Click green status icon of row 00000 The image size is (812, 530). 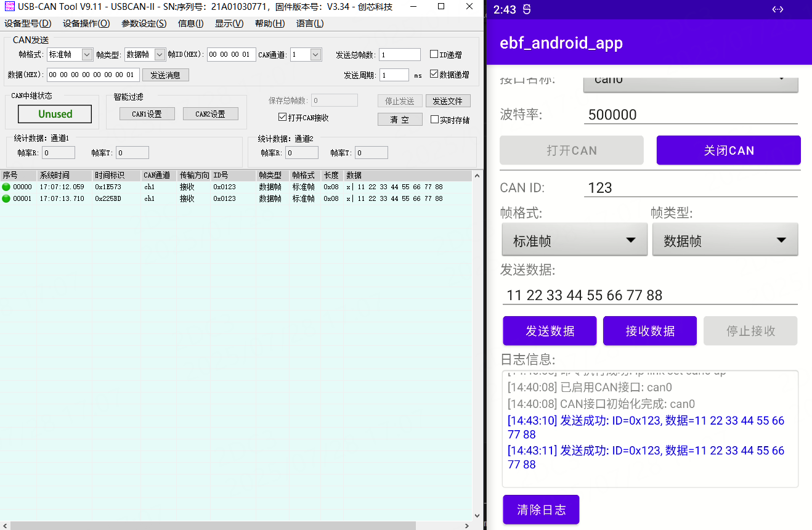6,187
